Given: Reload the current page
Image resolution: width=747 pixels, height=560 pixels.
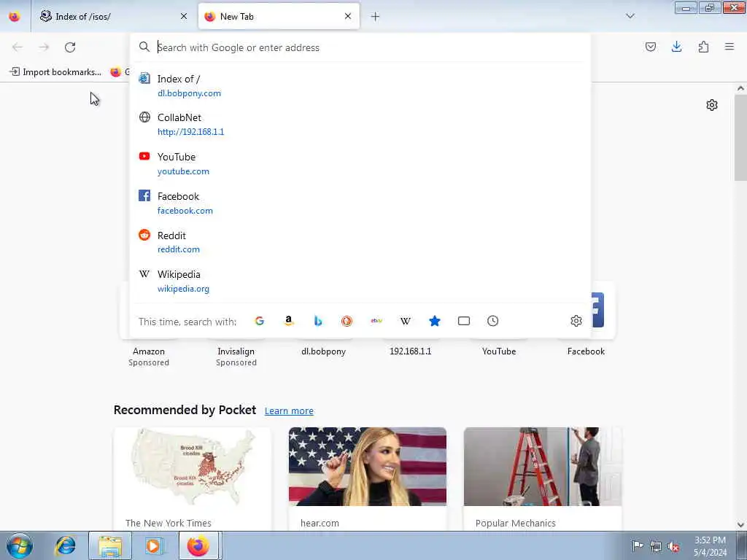Looking at the screenshot, I should (70, 47).
